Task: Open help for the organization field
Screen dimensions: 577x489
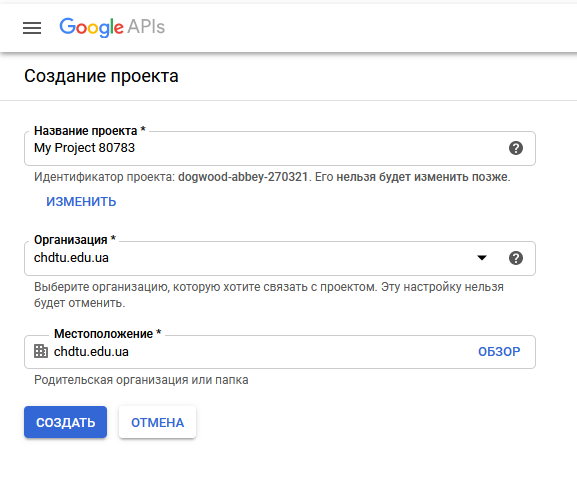Action: 516,258
